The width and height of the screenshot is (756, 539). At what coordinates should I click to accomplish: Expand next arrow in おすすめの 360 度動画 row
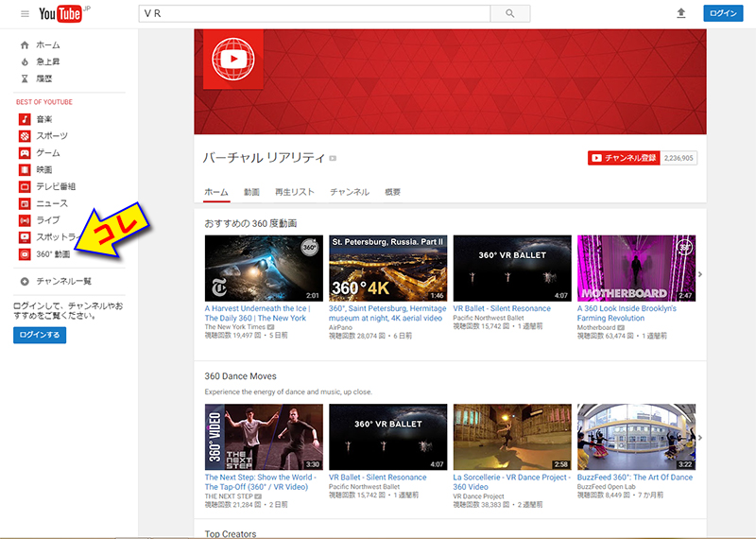point(700,274)
